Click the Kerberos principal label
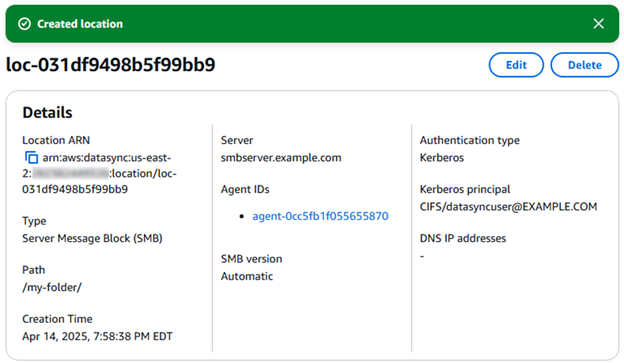The width and height of the screenshot is (624, 363). coord(465,189)
